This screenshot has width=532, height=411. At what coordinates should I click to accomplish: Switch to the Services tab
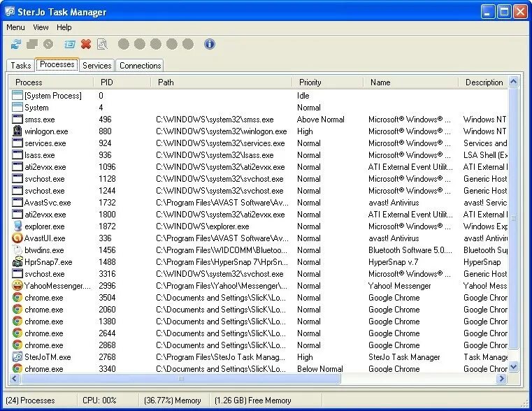click(97, 66)
